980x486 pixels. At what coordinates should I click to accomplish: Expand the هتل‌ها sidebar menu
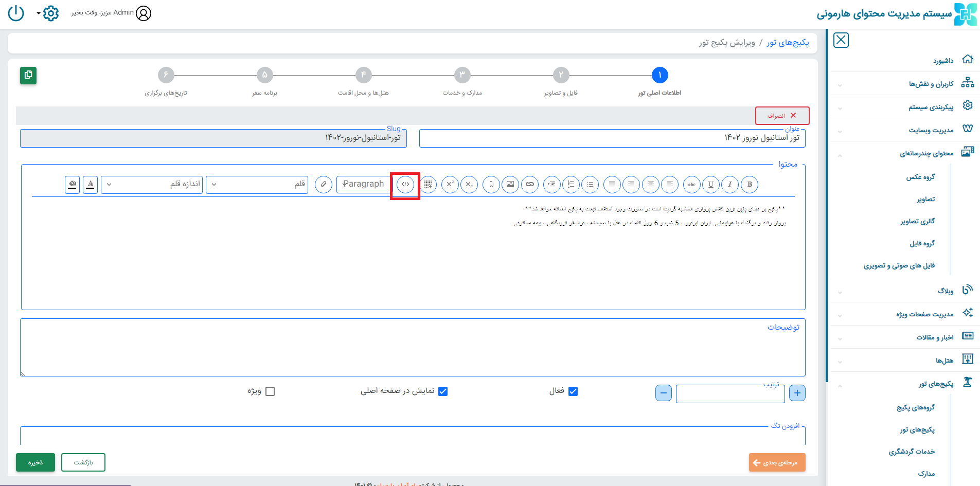click(x=944, y=361)
